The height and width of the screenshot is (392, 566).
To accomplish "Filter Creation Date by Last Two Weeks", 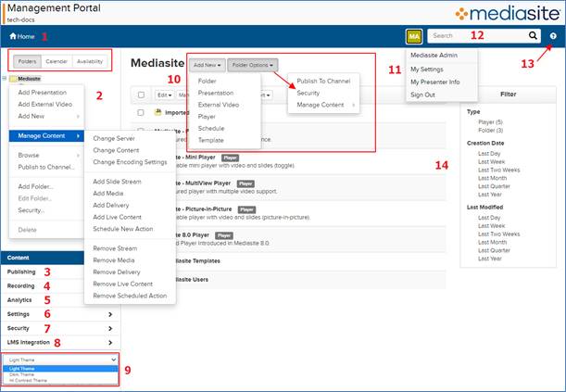I will coord(499,170).
